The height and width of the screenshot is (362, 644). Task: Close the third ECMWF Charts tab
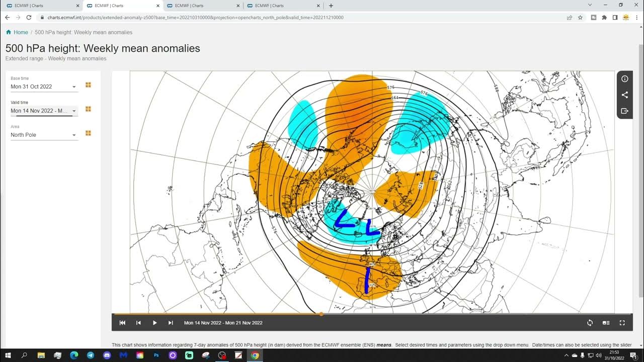[x=238, y=6]
